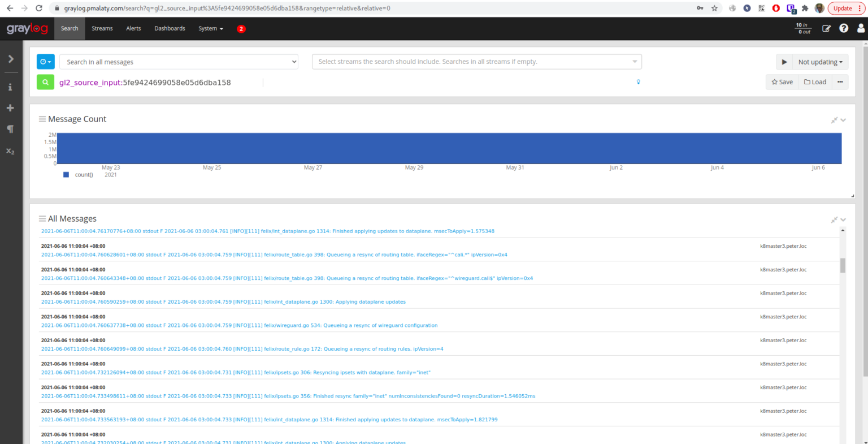Open Graylog help via the question mark icon
868x444 pixels.
tap(844, 28)
